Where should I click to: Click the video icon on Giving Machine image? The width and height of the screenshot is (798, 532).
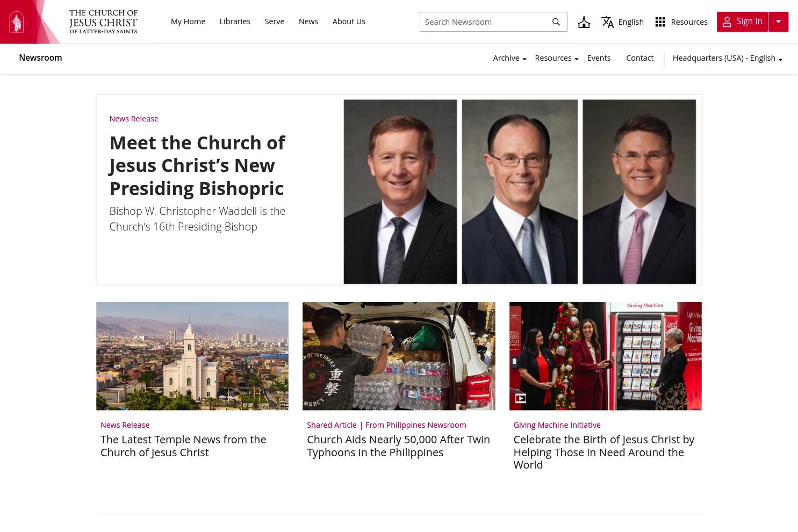click(521, 398)
